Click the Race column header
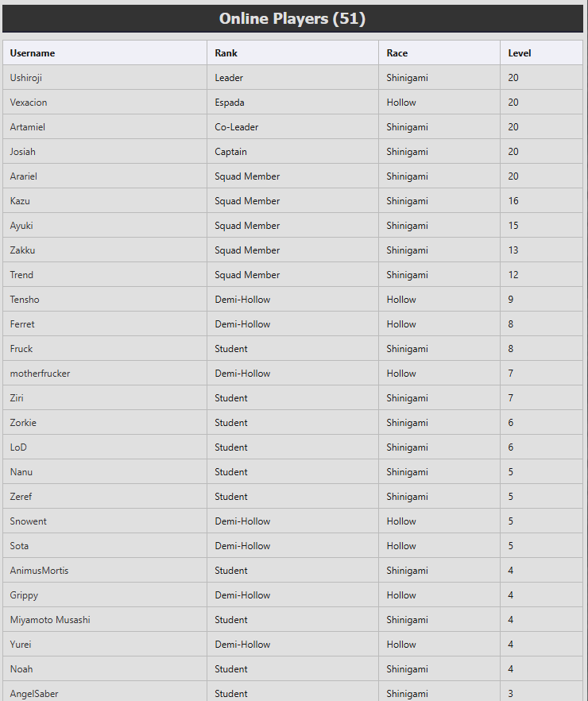The width and height of the screenshot is (588, 701). pos(397,53)
